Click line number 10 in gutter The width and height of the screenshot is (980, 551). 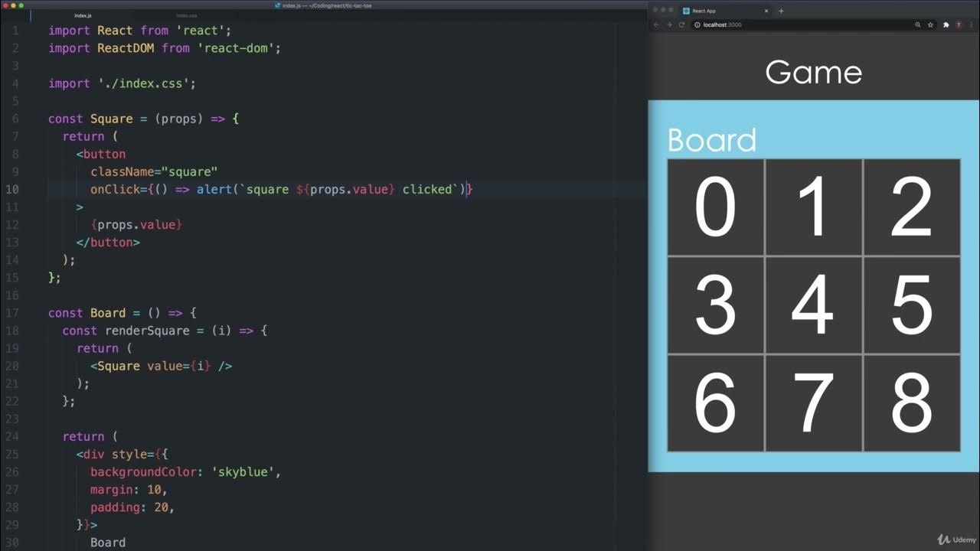click(12, 189)
